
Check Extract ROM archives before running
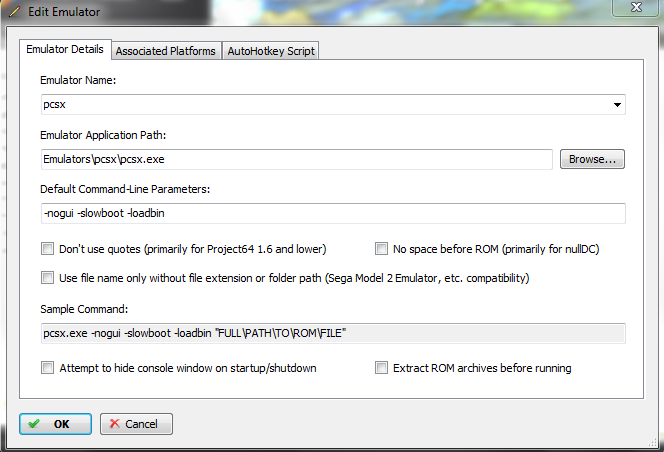point(381,368)
